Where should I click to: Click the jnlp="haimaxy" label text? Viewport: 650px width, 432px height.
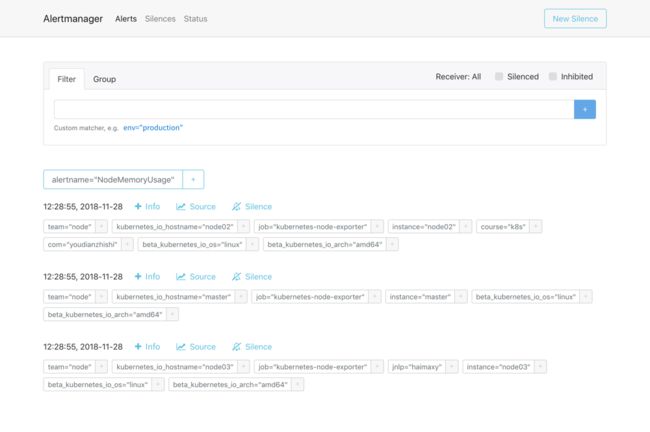point(417,367)
